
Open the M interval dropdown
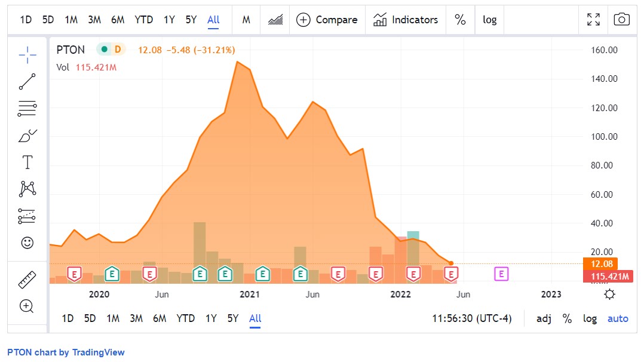tap(246, 20)
